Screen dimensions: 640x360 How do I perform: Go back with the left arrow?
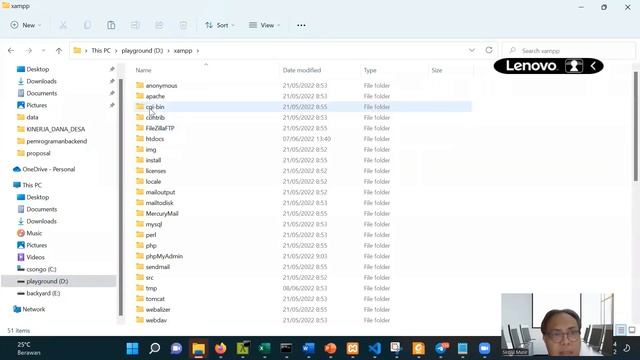(x=11, y=51)
